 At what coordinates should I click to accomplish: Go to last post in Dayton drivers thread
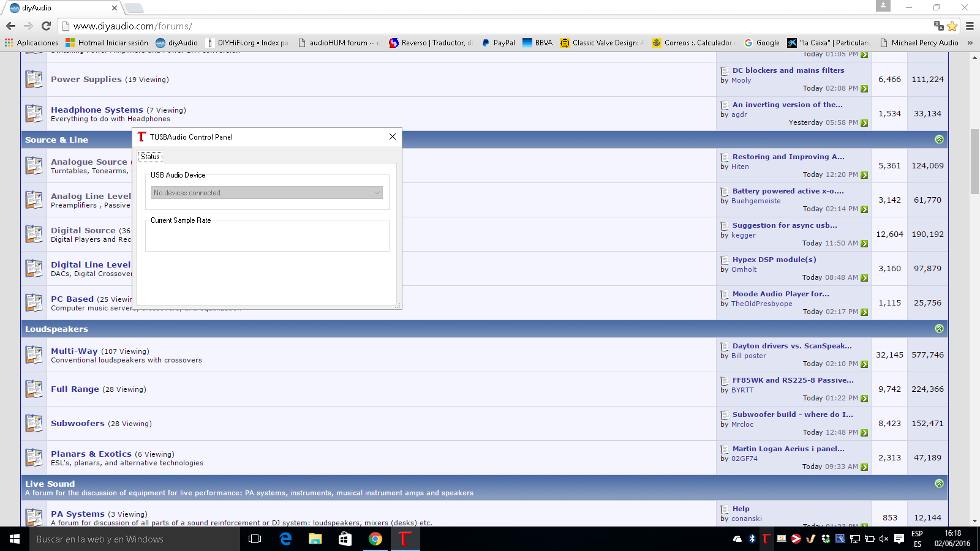(x=864, y=364)
